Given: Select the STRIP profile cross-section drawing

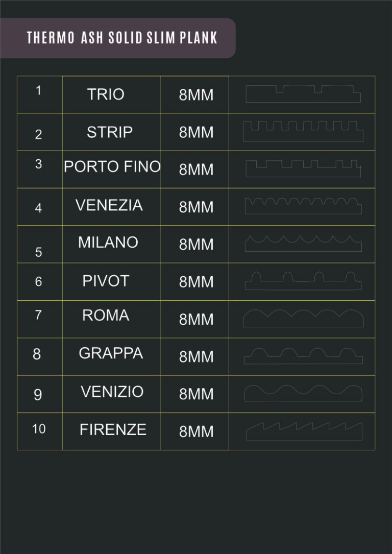Looking at the screenshot, I should click(303, 131).
